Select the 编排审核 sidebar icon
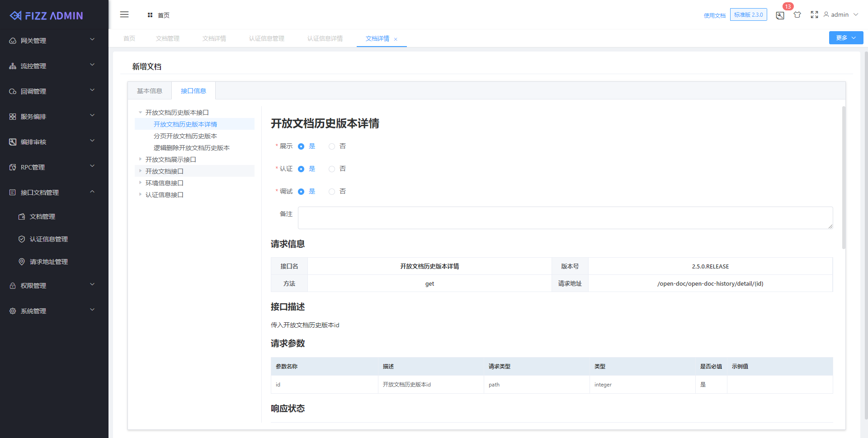The width and height of the screenshot is (868, 438). click(12, 141)
